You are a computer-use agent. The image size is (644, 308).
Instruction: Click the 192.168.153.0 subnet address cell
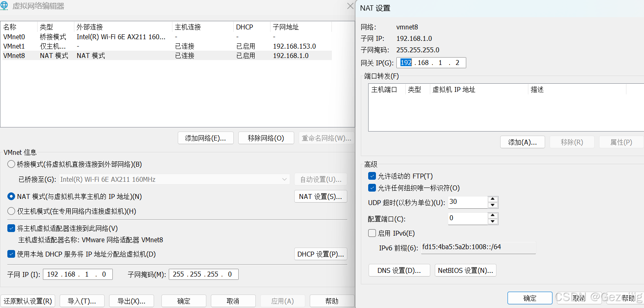point(295,46)
